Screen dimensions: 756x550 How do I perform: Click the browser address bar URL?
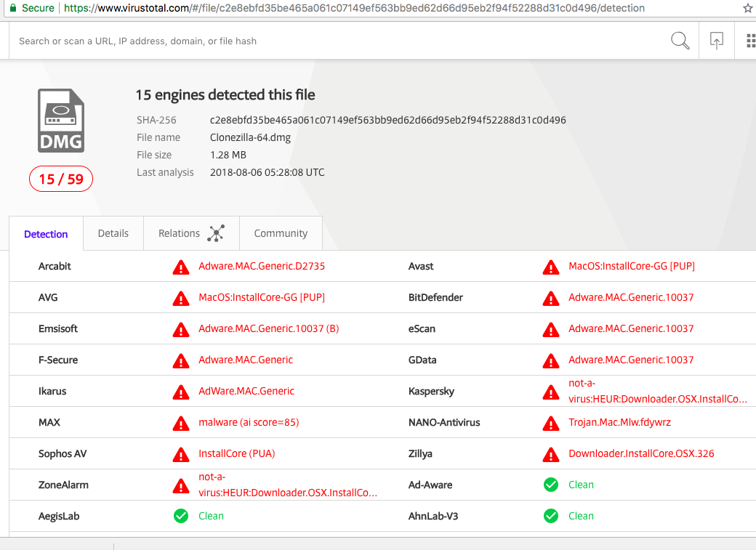[354, 8]
